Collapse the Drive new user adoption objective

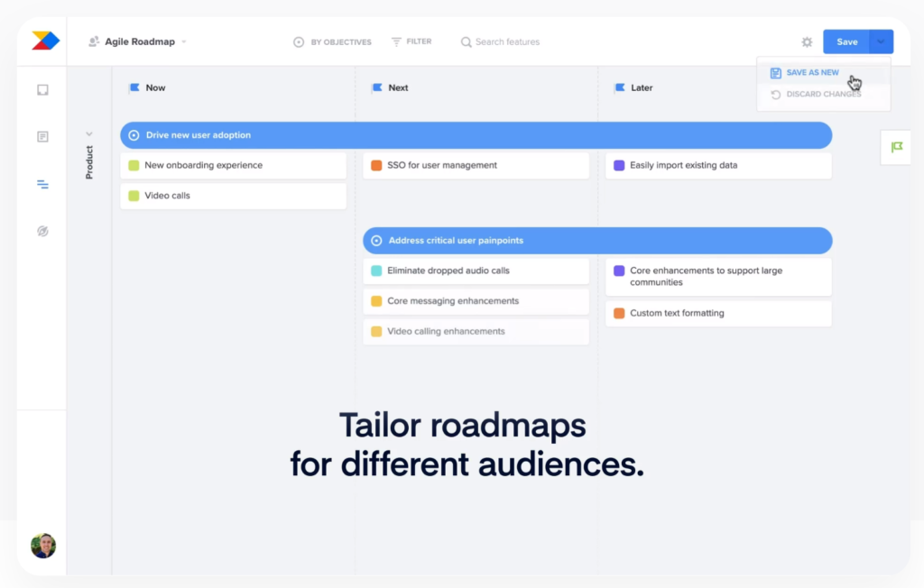coord(134,135)
